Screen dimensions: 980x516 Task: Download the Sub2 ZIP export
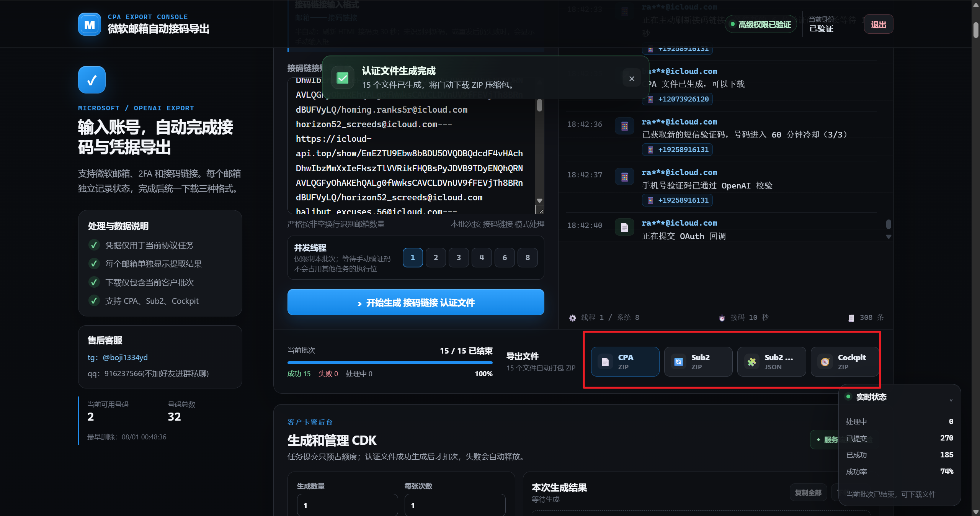click(x=698, y=362)
